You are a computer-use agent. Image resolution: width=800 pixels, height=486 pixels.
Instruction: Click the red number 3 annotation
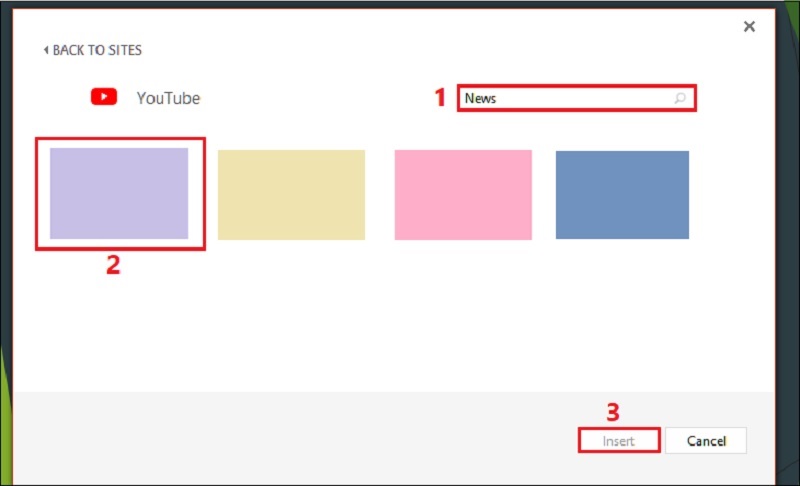coord(614,411)
